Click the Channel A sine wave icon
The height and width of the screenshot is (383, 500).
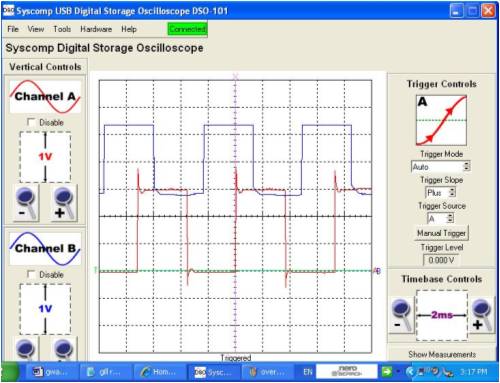tap(45, 97)
